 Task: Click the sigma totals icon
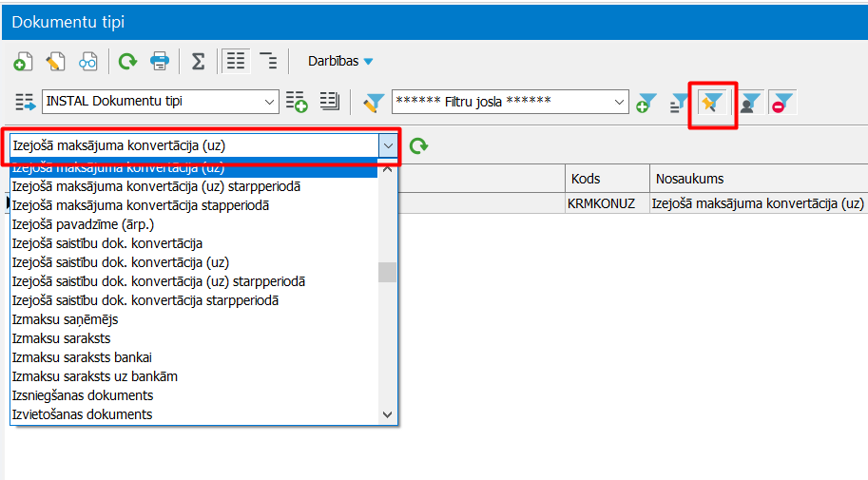(x=198, y=61)
